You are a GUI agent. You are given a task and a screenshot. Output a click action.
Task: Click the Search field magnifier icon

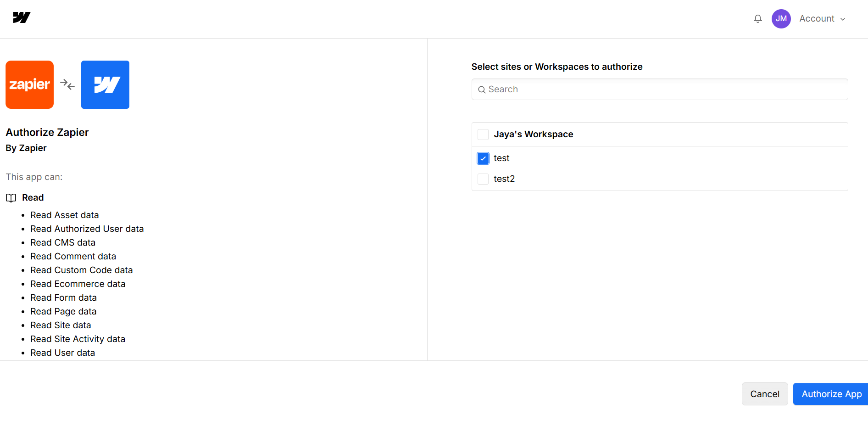482,90
